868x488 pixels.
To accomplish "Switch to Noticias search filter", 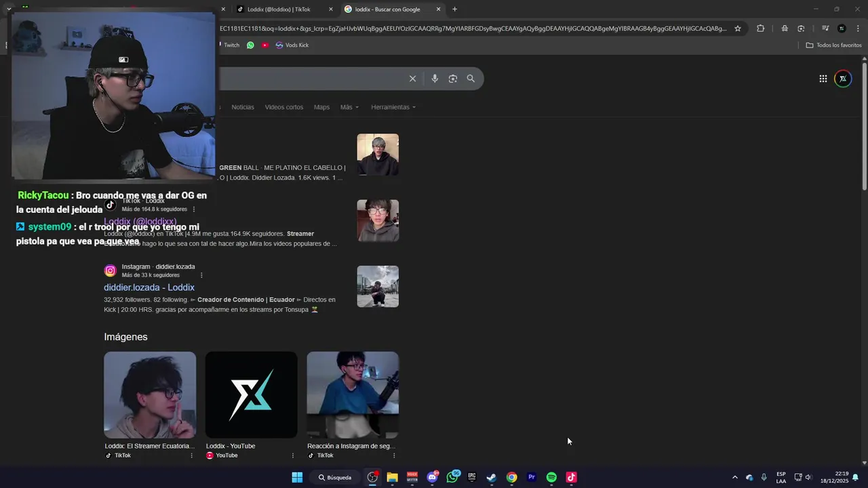I will [x=243, y=107].
